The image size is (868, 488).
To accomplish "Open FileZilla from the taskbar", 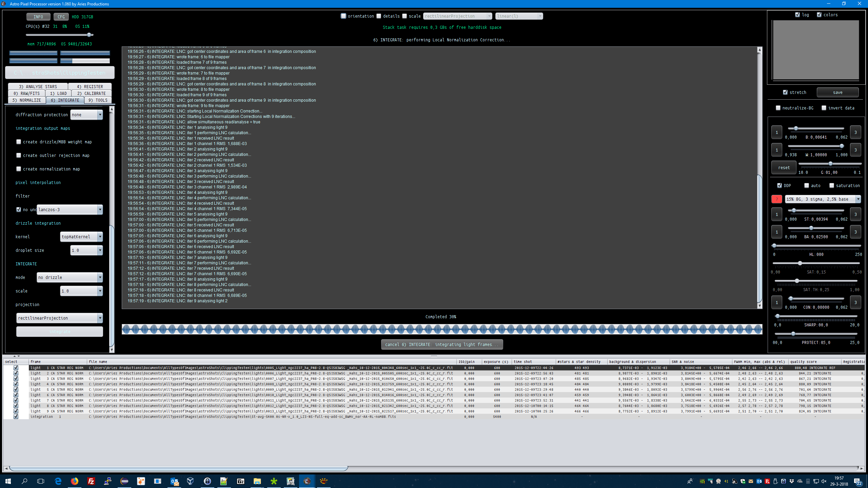I will click(91, 481).
